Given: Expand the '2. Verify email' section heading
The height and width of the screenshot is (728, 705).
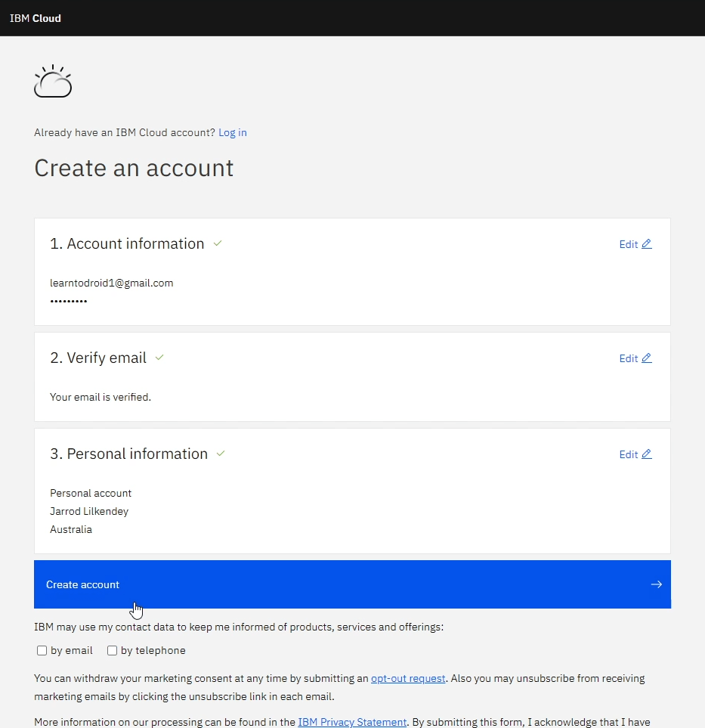Looking at the screenshot, I should point(98,358).
